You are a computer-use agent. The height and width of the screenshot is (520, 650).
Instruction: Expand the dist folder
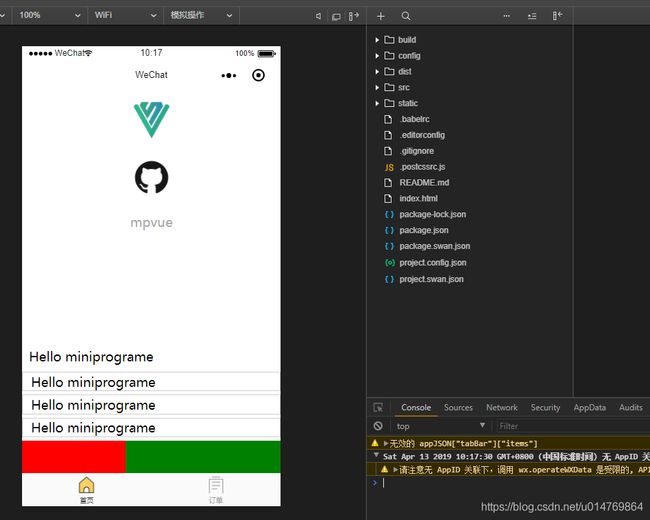377,72
